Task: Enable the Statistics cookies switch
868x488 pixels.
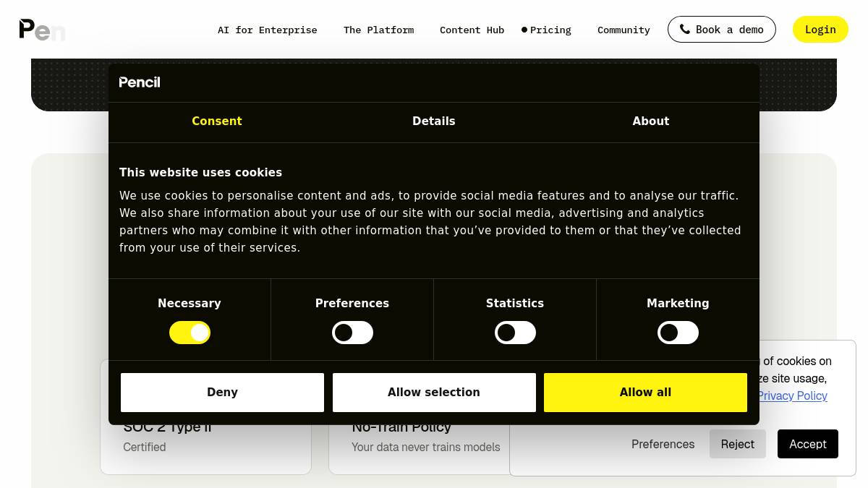Action: (x=515, y=333)
